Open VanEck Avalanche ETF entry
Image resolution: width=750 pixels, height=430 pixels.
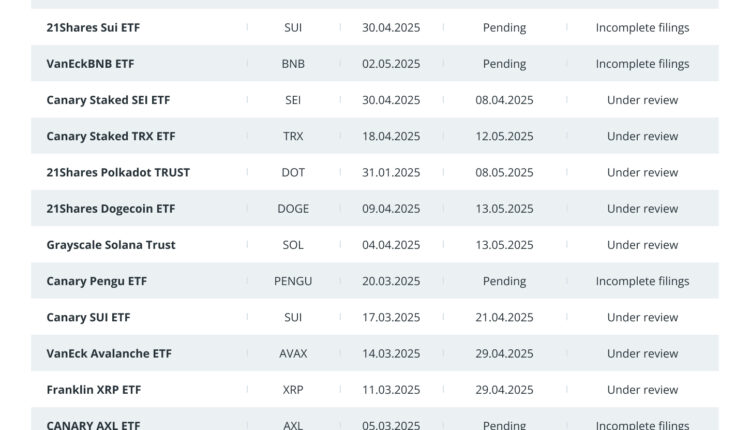109,353
